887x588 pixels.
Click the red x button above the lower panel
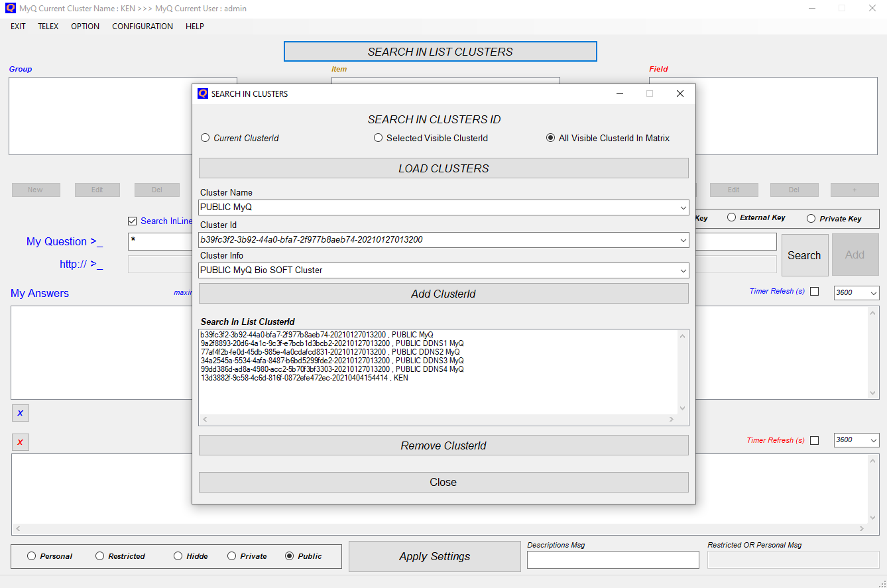(x=20, y=442)
